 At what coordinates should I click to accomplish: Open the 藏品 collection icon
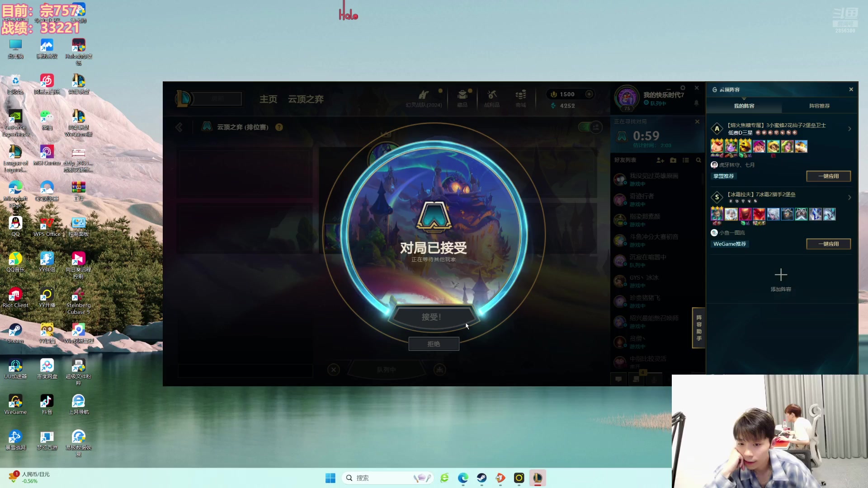[462, 98]
